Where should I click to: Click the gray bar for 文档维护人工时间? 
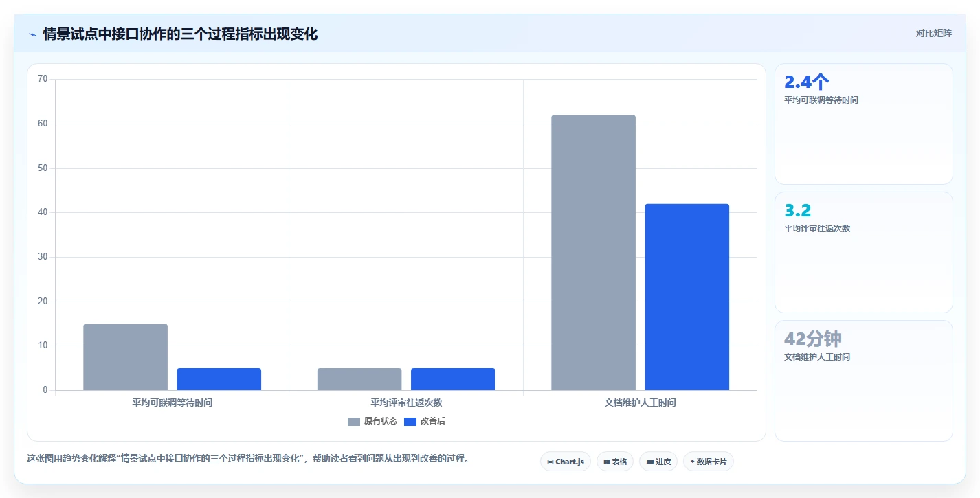click(x=593, y=253)
